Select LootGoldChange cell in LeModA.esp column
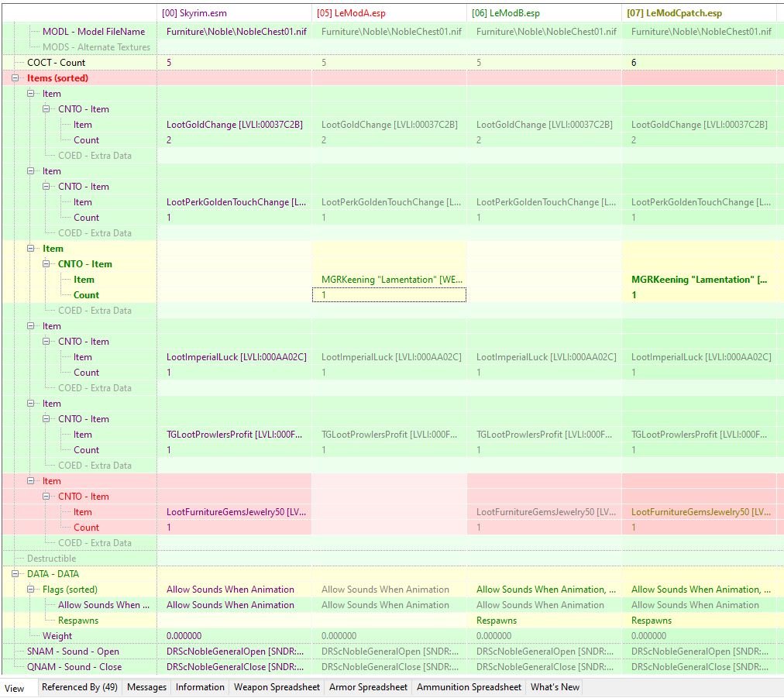Image resolution: width=784 pixels, height=698 pixels. click(x=389, y=125)
